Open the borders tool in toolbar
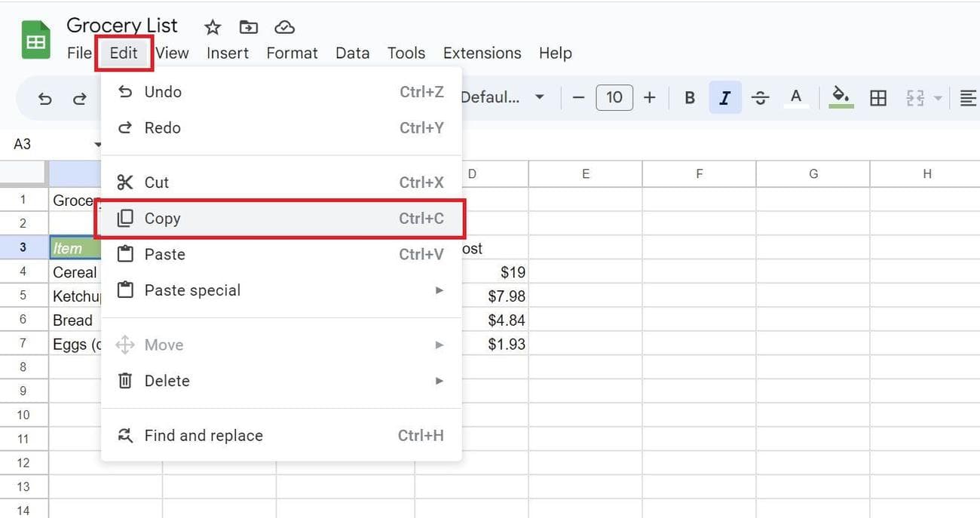Image resolution: width=980 pixels, height=518 pixels. 877,98
